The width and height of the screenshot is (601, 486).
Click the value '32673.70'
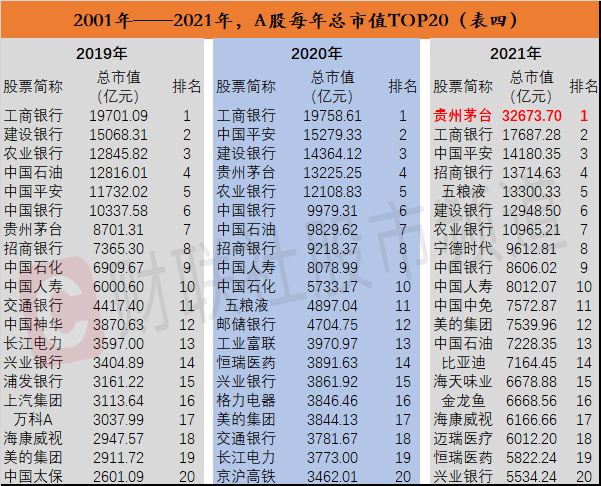(532, 115)
